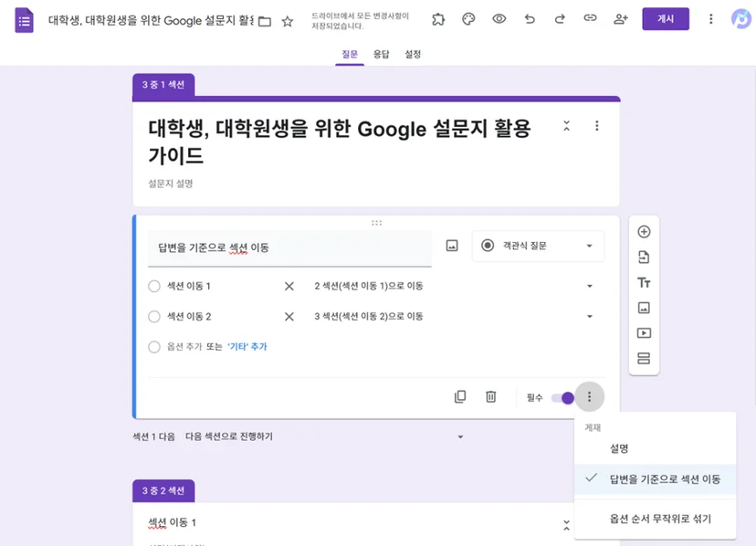This screenshot has height=546, width=756.
Task: Switch to the 설정 tab
Action: 413,54
